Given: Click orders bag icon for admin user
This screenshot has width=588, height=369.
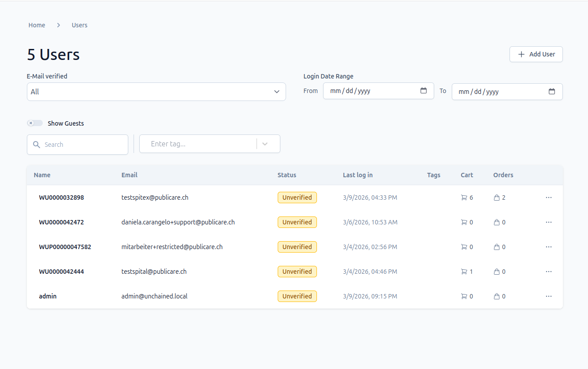Looking at the screenshot, I should tap(497, 296).
